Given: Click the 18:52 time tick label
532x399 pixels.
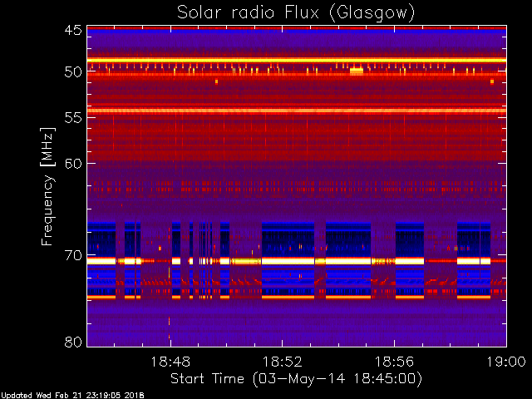Looking at the screenshot, I should [283, 362].
